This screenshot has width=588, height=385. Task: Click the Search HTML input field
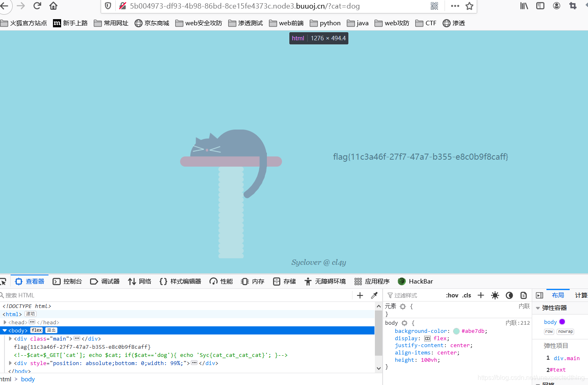click(x=175, y=295)
